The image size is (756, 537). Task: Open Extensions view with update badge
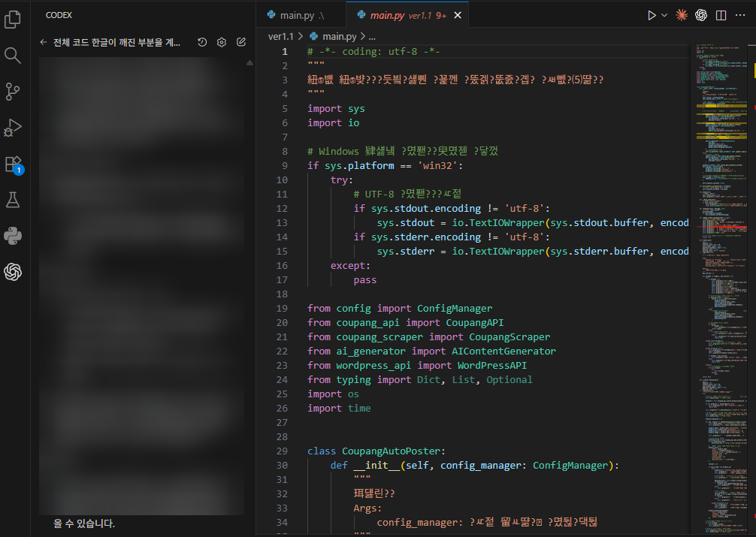(13, 164)
